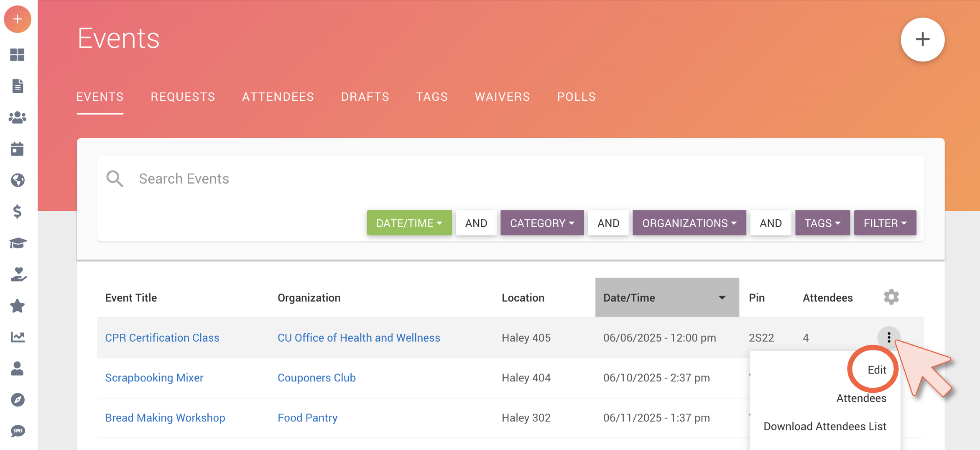
Task: Click three-dot menu for CPR Certification Class
Action: tap(889, 337)
